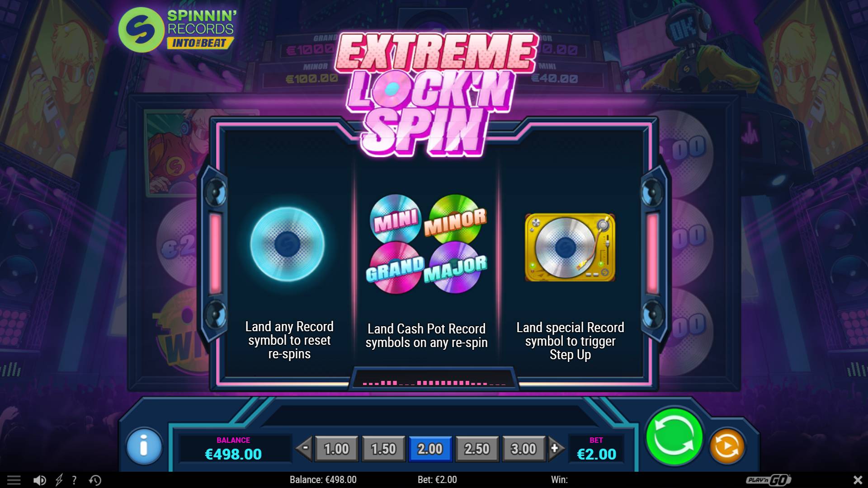Hit the green spin button

coord(674,436)
